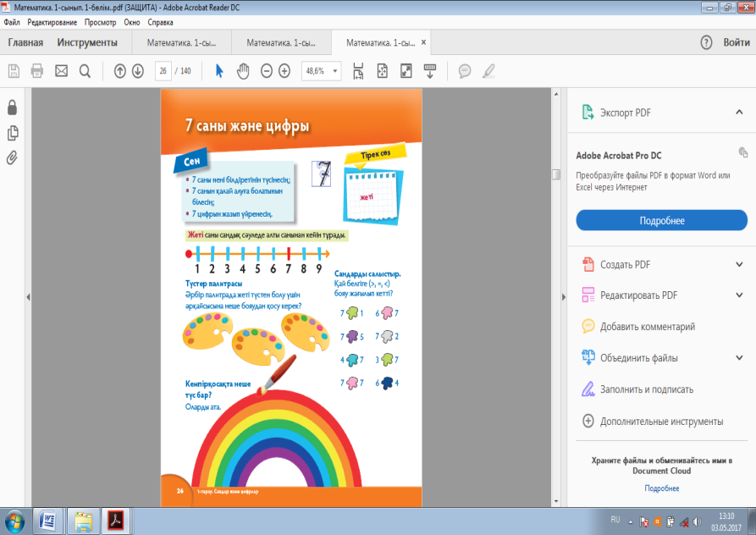756x535 pixels.
Task: Click the fit width scrolling icon
Action: tap(358, 71)
